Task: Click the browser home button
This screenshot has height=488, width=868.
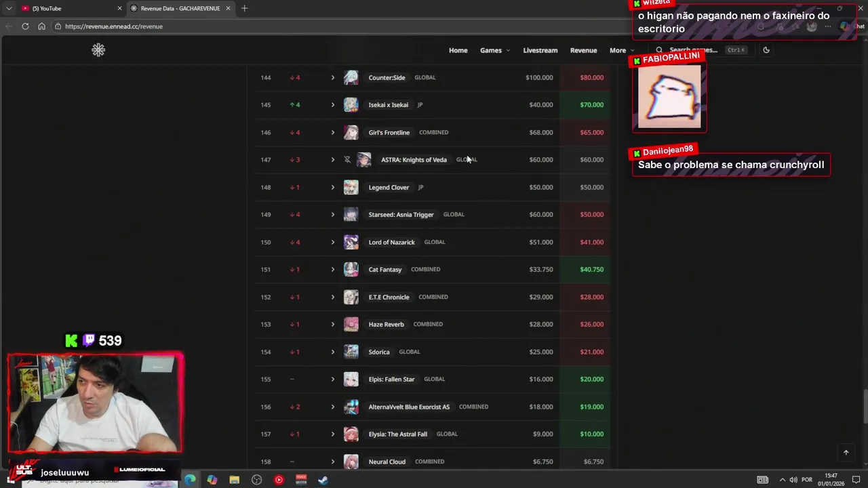Action: click(41, 26)
